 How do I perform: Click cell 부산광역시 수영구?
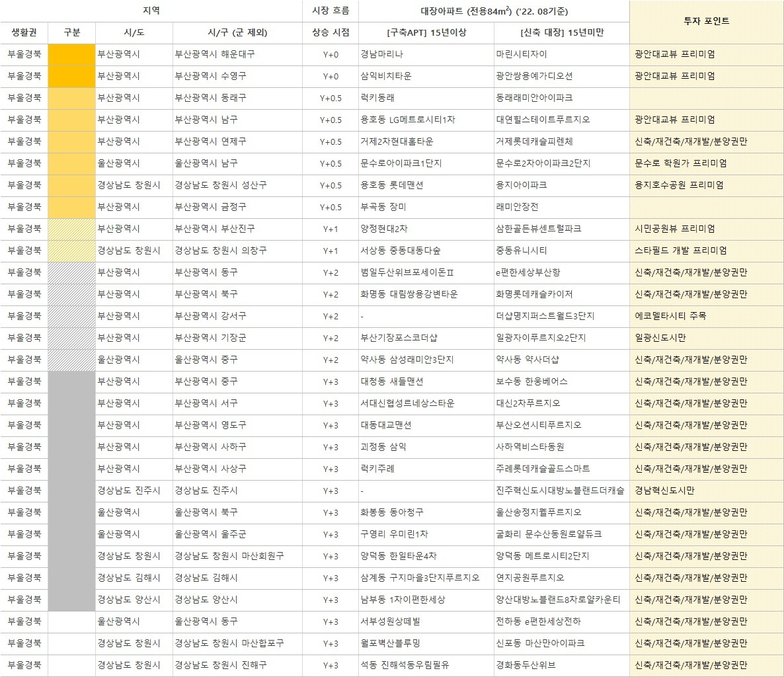click(x=237, y=77)
